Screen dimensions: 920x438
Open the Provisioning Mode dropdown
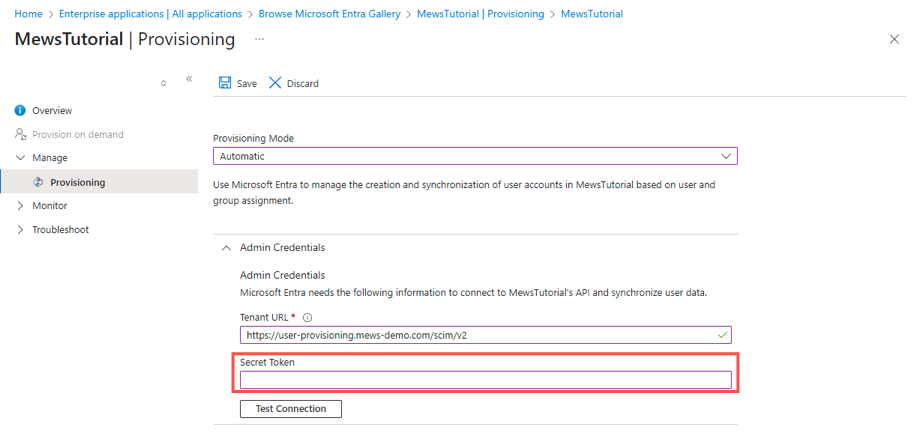click(x=475, y=157)
